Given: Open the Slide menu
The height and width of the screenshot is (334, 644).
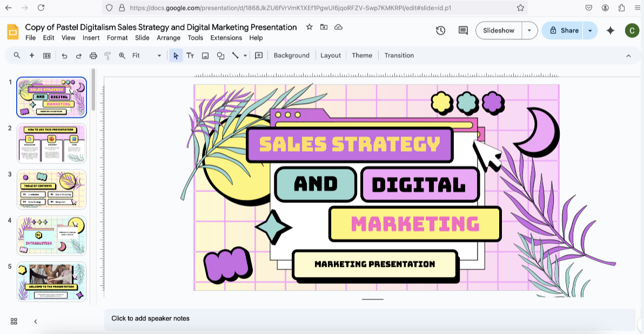Looking at the screenshot, I should pyautogui.click(x=142, y=38).
